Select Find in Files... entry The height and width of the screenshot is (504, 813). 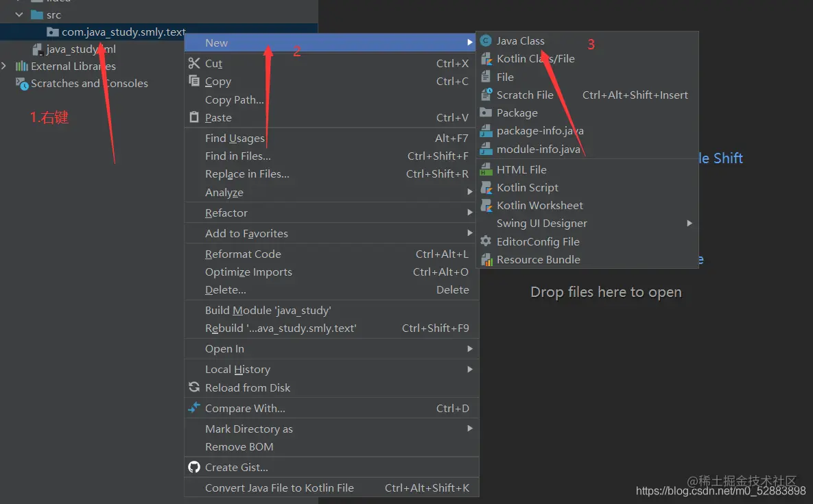[331, 156]
